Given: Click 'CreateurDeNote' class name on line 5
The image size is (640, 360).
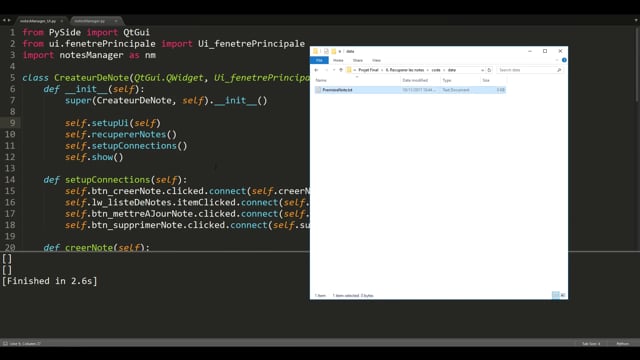Looking at the screenshot, I should tap(91, 78).
